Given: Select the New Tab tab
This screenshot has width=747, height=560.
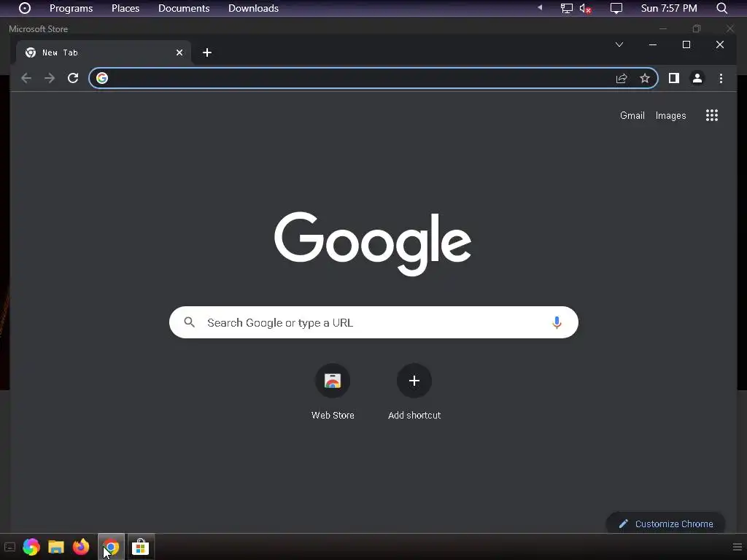Looking at the screenshot, I should [104, 52].
